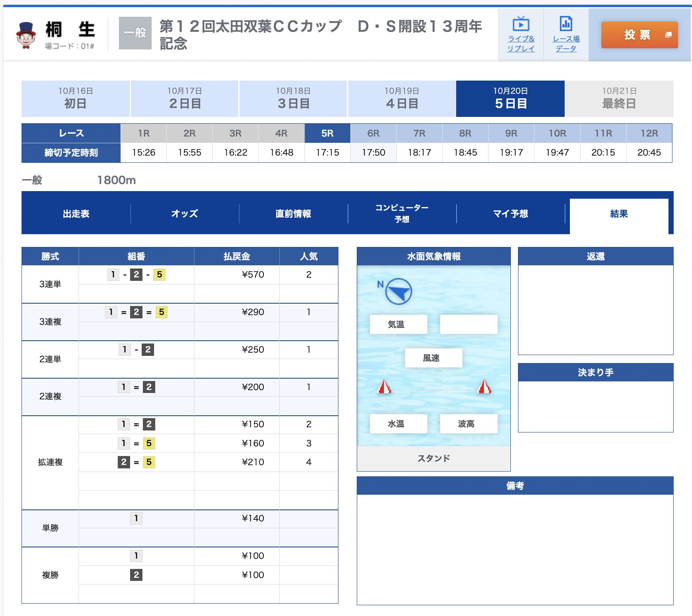Switch to race 12R
Viewport: 692px width, 616px height.
tap(649, 133)
